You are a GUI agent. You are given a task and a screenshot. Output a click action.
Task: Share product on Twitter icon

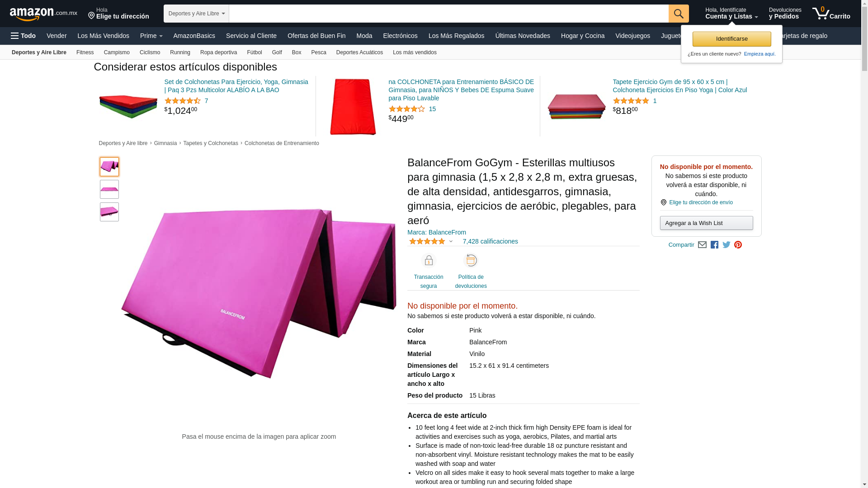pos(726,245)
